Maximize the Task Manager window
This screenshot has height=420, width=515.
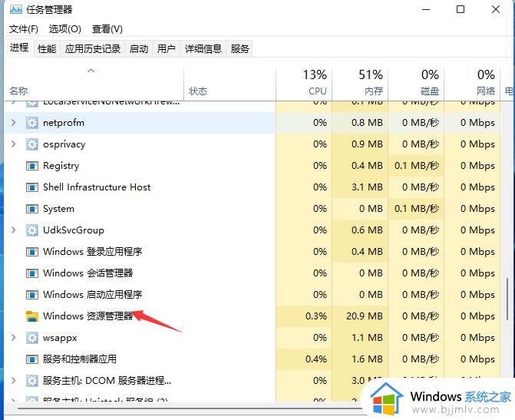461,9
